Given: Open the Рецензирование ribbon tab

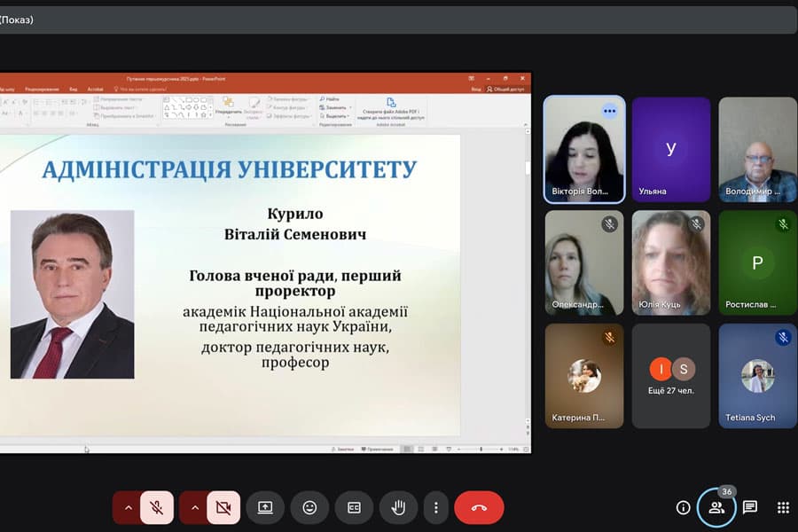Looking at the screenshot, I should [x=42, y=89].
